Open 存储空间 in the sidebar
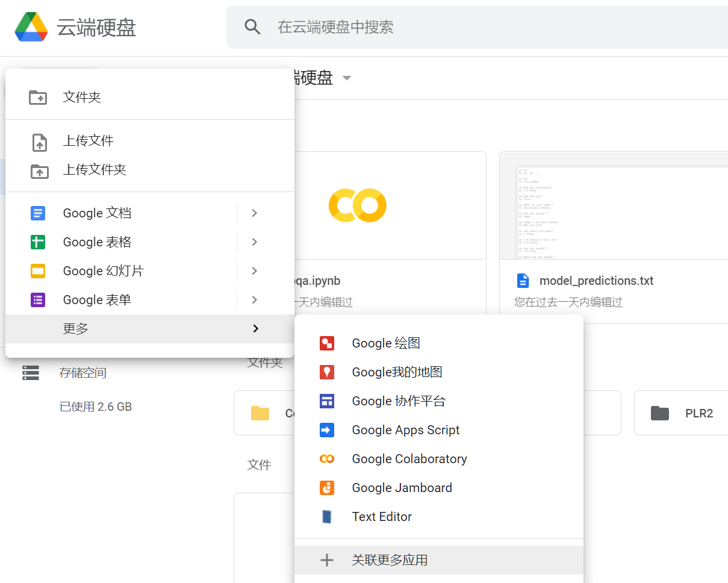 (x=83, y=373)
